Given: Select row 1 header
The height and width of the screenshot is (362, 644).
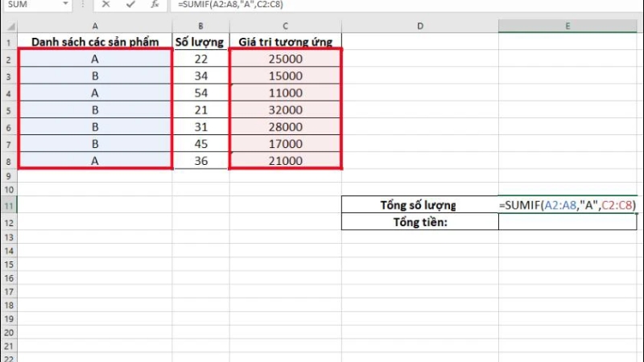Looking at the screenshot, I should (x=8, y=42).
